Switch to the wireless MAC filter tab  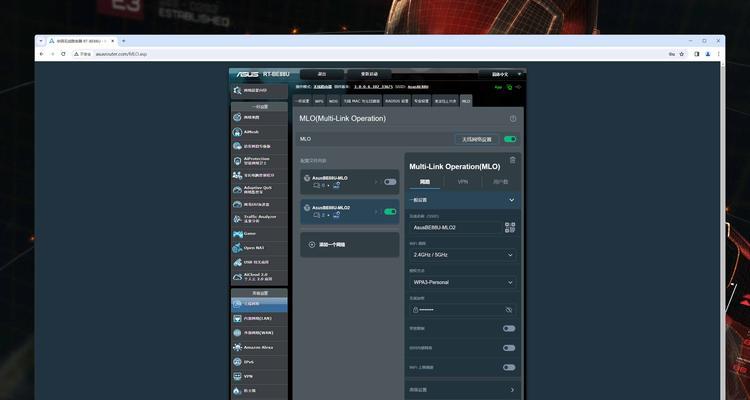(362, 101)
